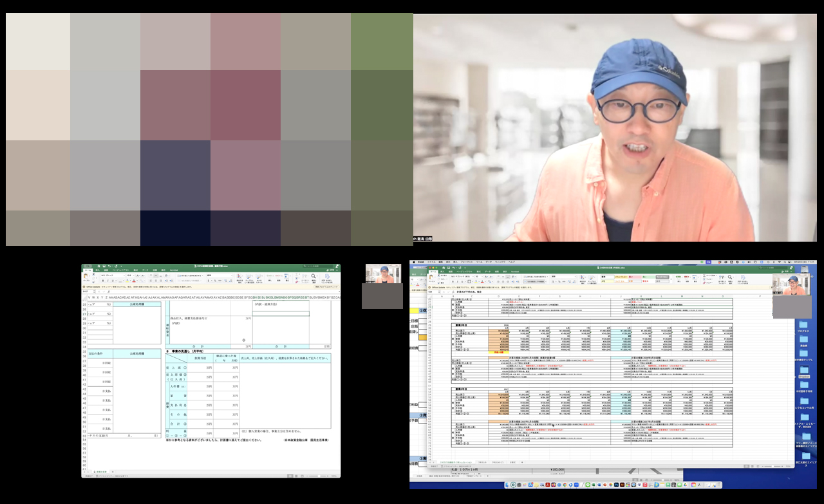Increase font size in the left Excel ribbon
The width and height of the screenshot is (824, 504).
(x=138, y=275)
